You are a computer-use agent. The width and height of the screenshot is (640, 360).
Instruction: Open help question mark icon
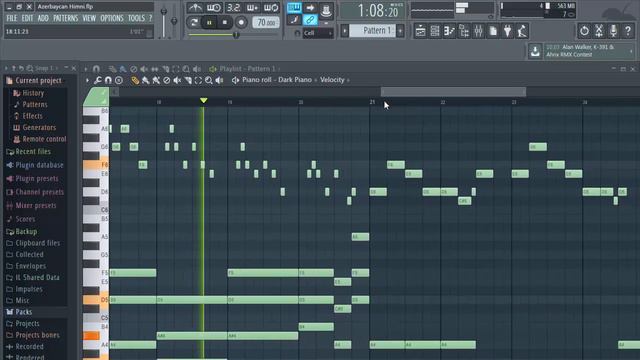tap(628, 31)
